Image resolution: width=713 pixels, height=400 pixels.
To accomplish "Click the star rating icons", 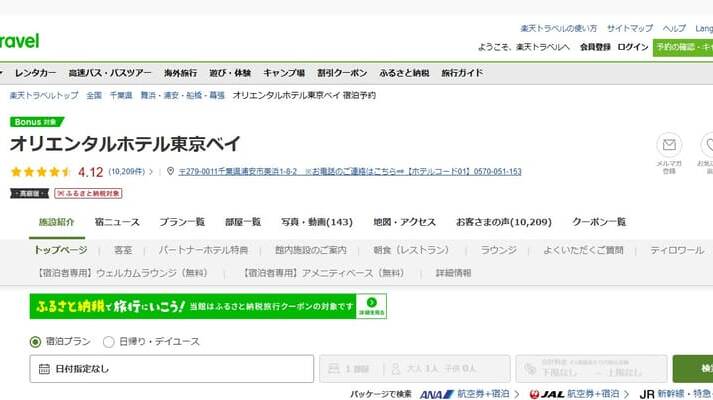I will pyautogui.click(x=41, y=172).
